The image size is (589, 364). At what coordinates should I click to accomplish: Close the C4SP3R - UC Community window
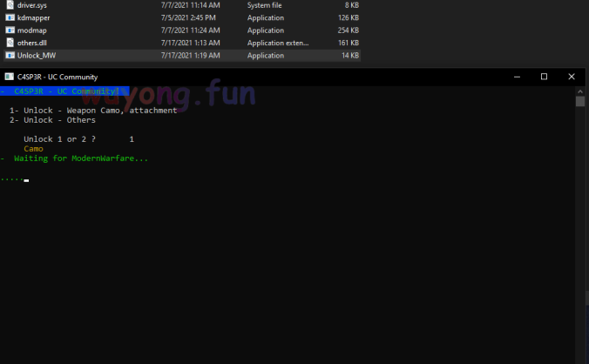tap(572, 77)
